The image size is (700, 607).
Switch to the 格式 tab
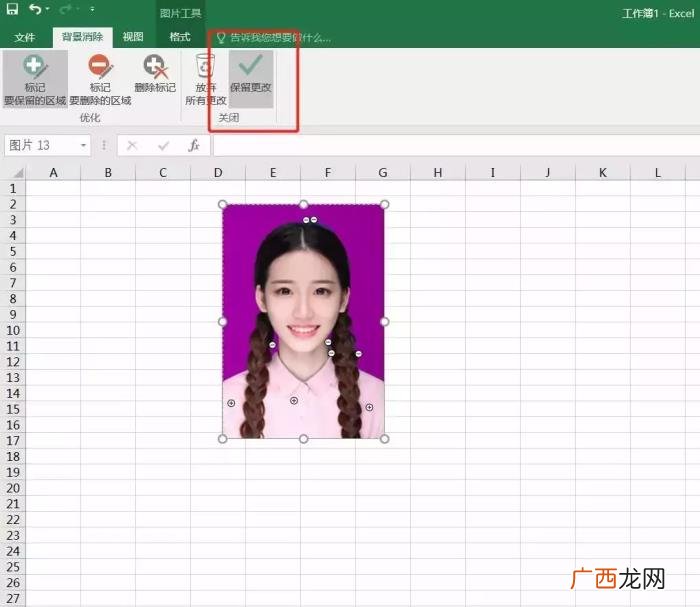[180, 37]
